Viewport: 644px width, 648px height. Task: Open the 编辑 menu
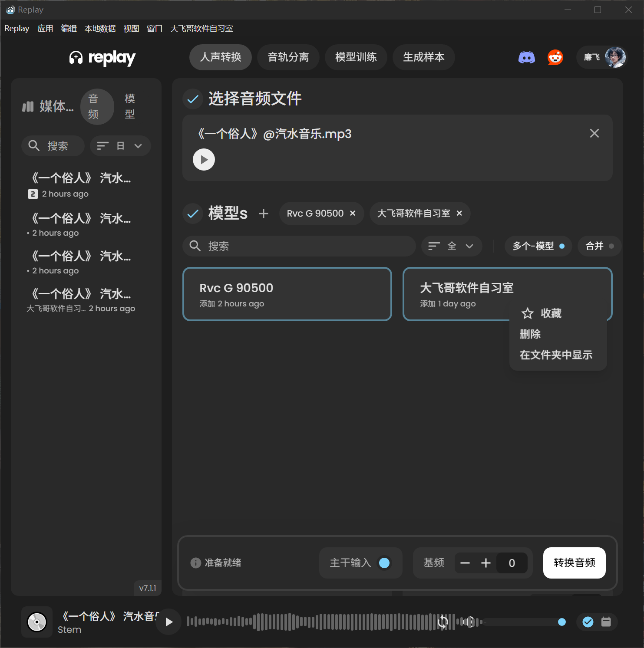click(69, 29)
